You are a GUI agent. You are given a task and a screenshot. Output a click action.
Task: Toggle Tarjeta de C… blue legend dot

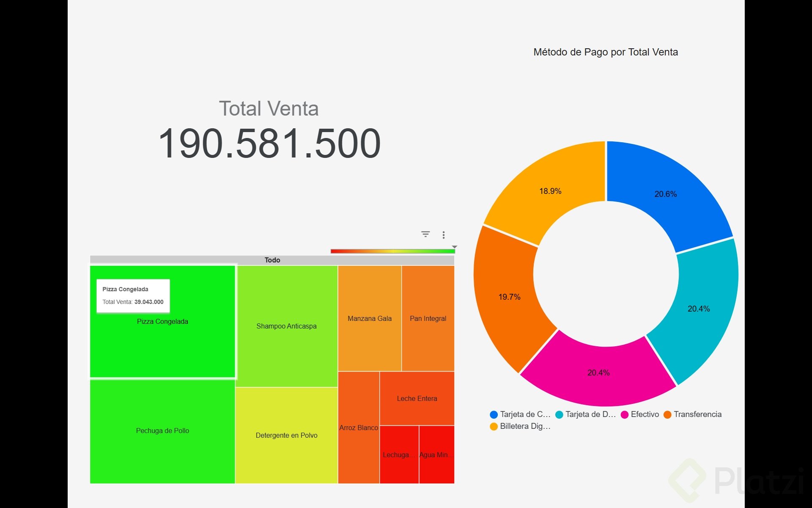click(494, 414)
